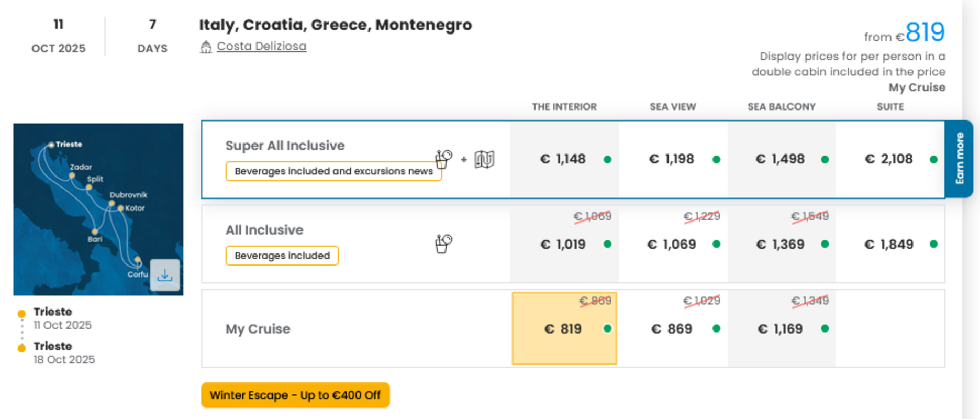The image size is (980, 419).
Task: Click the Trieste departure marker on 11 Oct 2025
Action: pyautogui.click(x=21, y=314)
